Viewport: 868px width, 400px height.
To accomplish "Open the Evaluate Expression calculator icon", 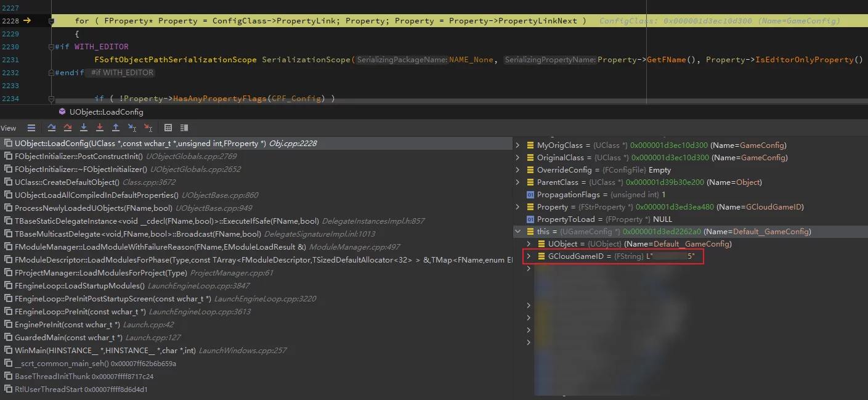I will (168, 128).
